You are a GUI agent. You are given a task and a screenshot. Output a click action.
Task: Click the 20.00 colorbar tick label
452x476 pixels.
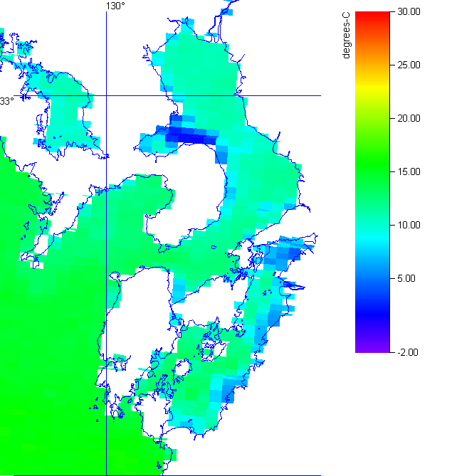tap(409, 118)
